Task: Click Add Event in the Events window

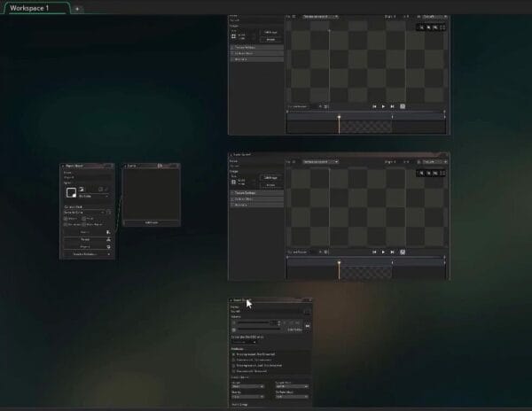Action: (x=152, y=222)
